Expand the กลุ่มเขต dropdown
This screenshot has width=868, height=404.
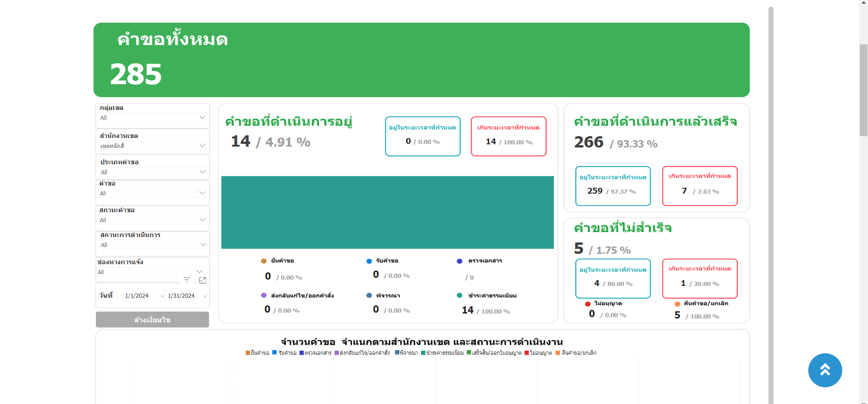[x=202, y=118]
